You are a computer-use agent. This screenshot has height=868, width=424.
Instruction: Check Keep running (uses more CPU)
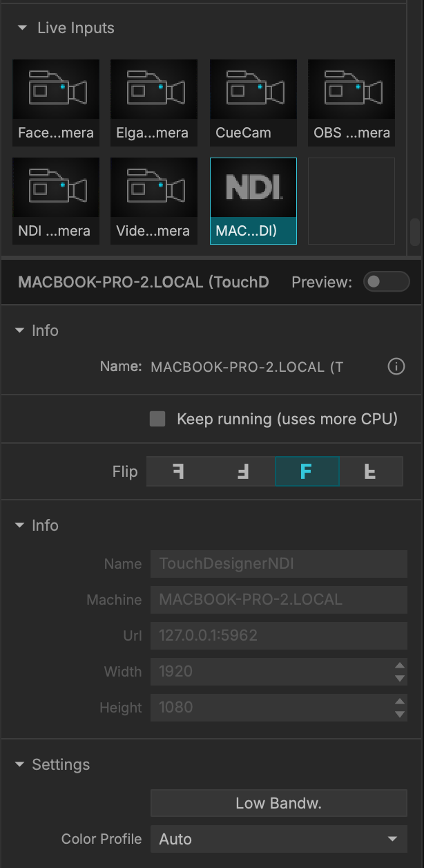[157, 419]
